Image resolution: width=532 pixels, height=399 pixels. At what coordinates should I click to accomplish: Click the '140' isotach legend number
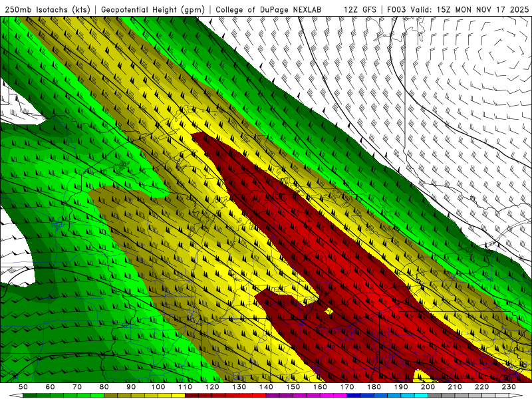tap(266, 387)
